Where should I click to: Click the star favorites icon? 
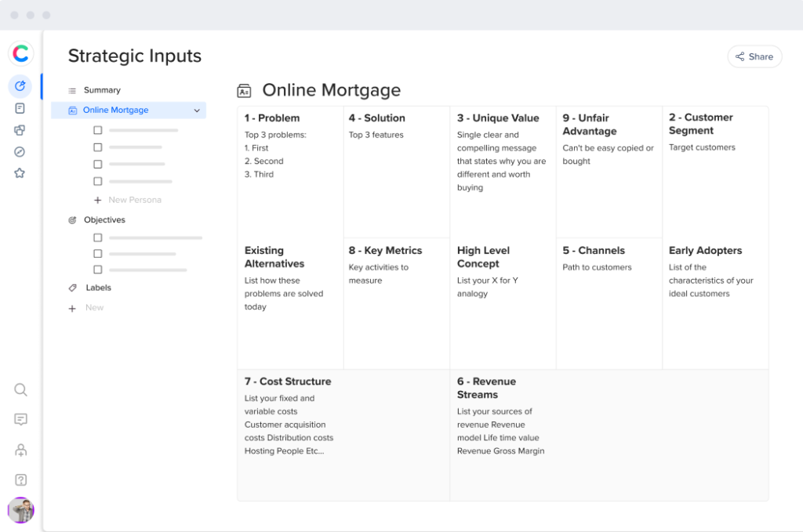click(20, 173)
